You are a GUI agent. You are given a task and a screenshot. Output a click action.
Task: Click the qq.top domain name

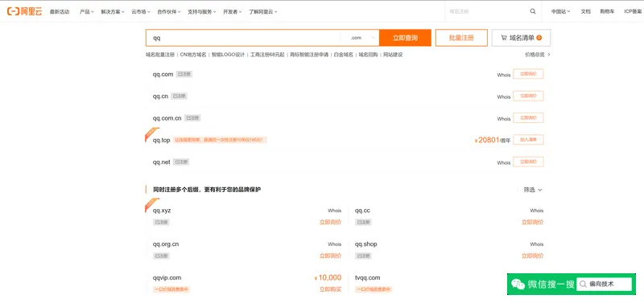[x=162, y=140]
